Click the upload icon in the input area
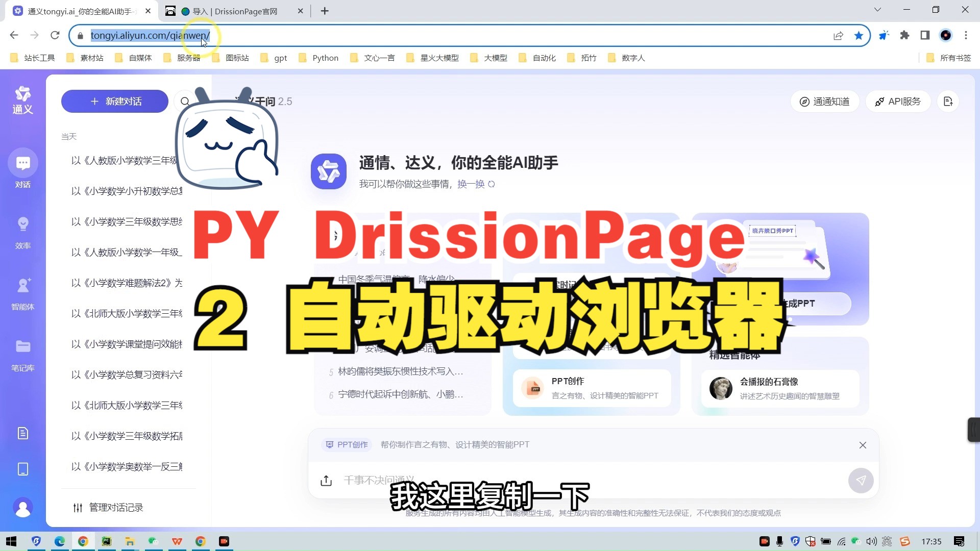The height and width of the screenshot is (551, 980). pyautogui.click(x=326, y=480)
